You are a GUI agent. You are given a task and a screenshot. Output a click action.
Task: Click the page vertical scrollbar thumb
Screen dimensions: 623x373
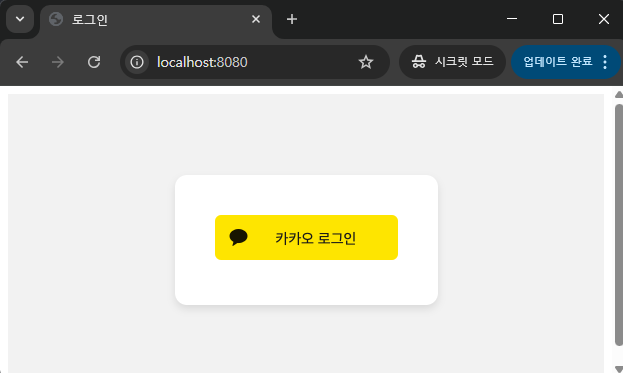(x=619, y=225)
